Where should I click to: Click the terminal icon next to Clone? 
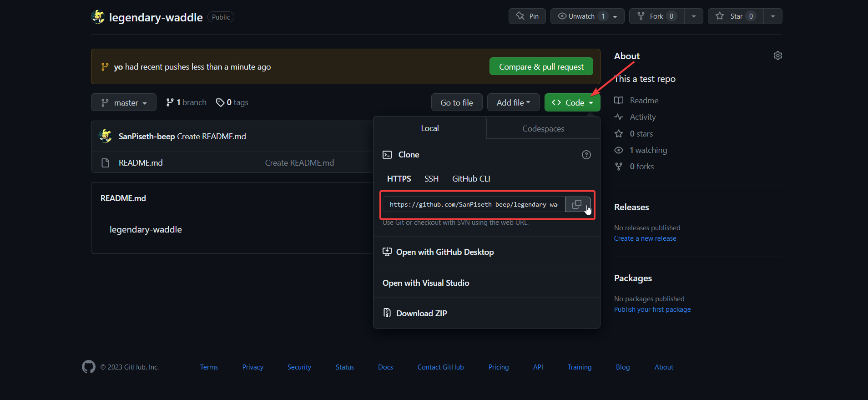click(x=387, y=155)
